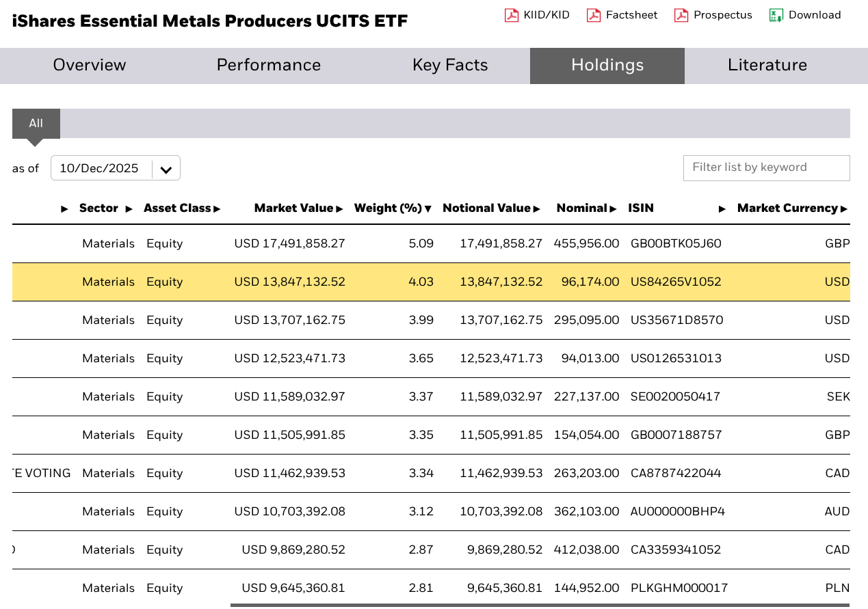This screenshot has height=609, width=868.
Task: Sort by Market Value column
Action: (298, 208)
